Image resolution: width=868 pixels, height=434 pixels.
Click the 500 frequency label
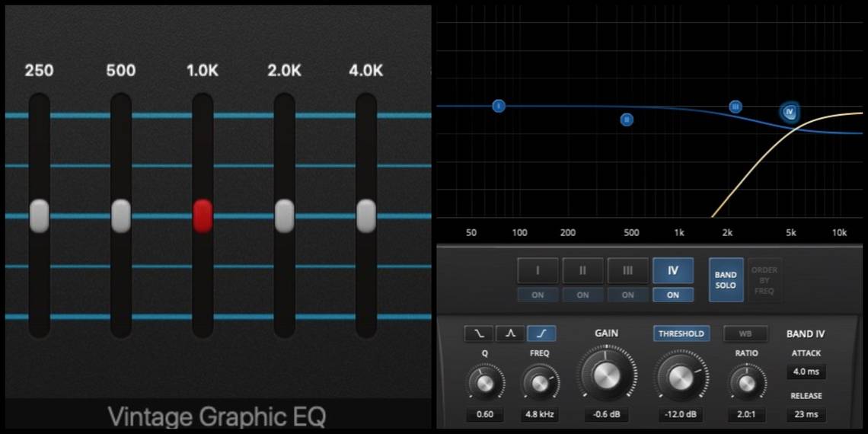coord(120,71)
